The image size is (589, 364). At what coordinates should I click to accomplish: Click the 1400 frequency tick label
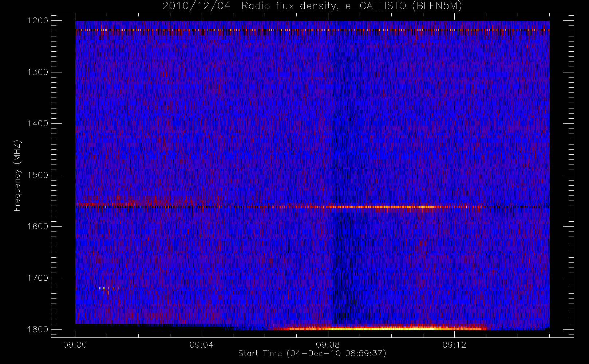pos(38,124)
